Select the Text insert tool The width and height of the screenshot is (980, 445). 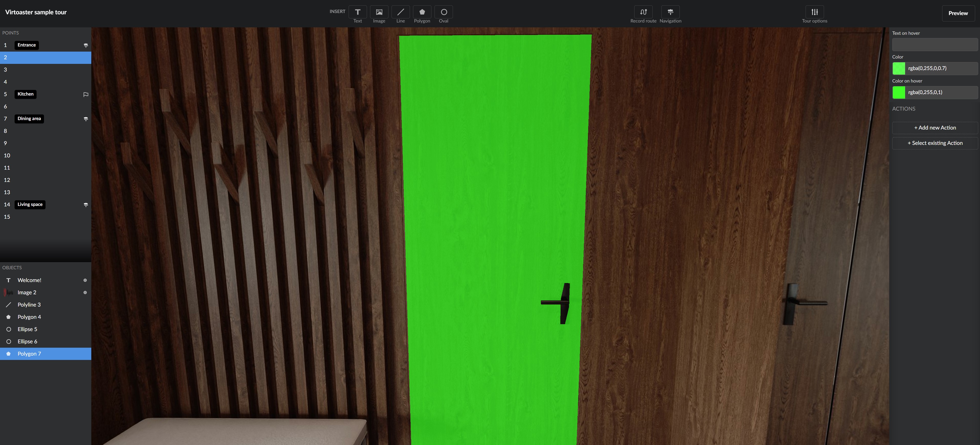point(357,12)
